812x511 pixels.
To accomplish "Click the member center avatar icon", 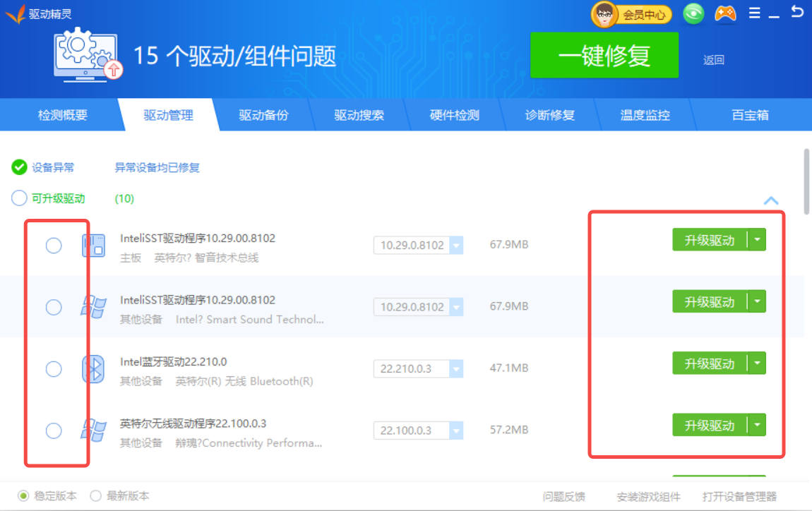I will [x=604, y=14].
